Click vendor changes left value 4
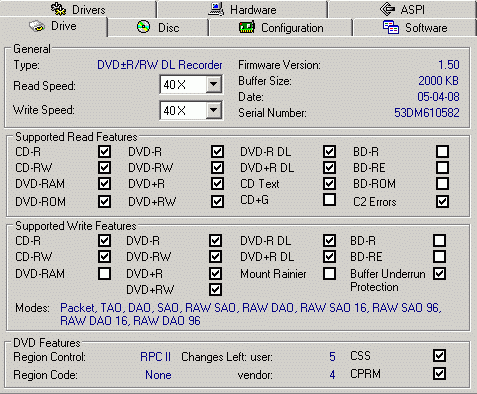 [332, 375]
